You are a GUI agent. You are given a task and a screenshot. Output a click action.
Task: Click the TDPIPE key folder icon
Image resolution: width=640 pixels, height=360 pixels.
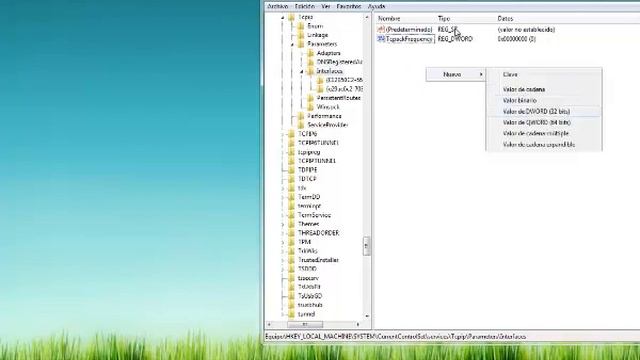coord(291,170)
